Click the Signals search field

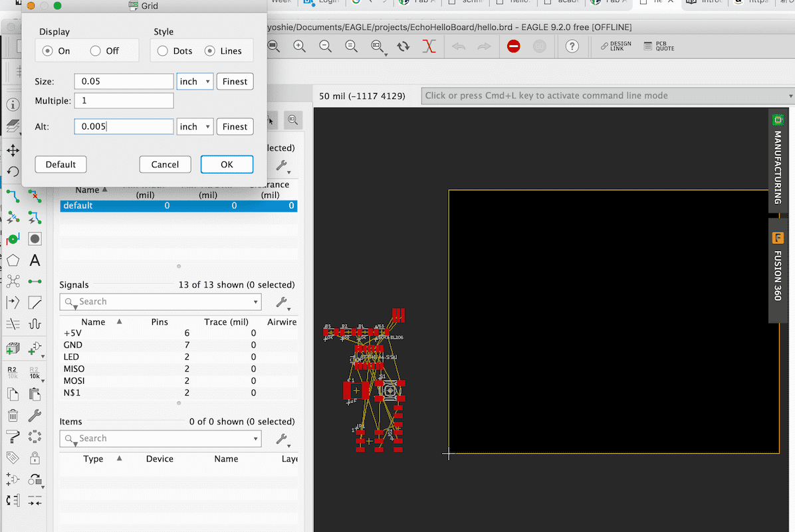(160, 302)
